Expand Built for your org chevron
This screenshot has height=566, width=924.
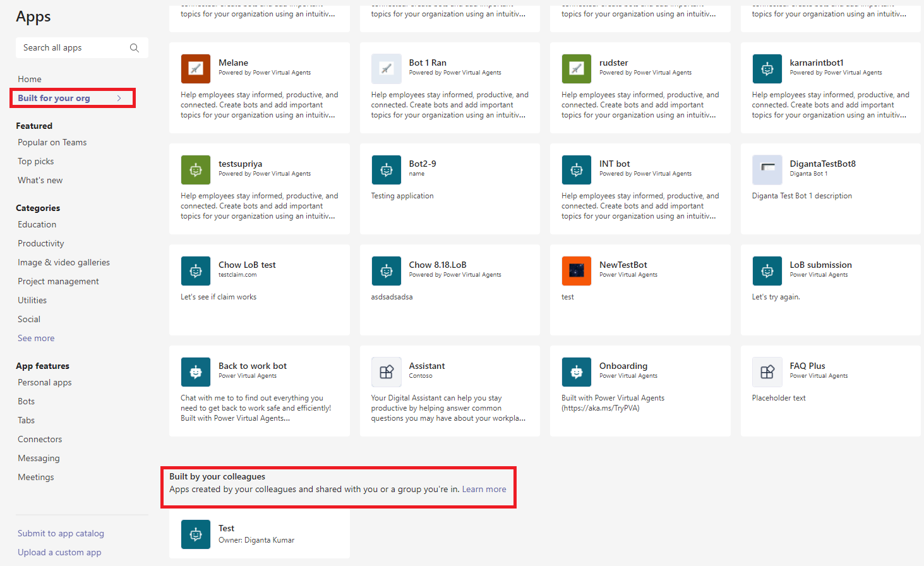pyautogui.click(x=119, y=98)
